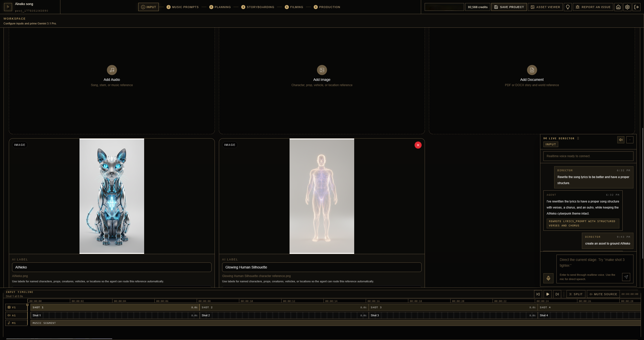The image size is (644, 340).
Task: Click the Rewrote lyrics_prompt action chip
Action: click(x=583, y=223)
